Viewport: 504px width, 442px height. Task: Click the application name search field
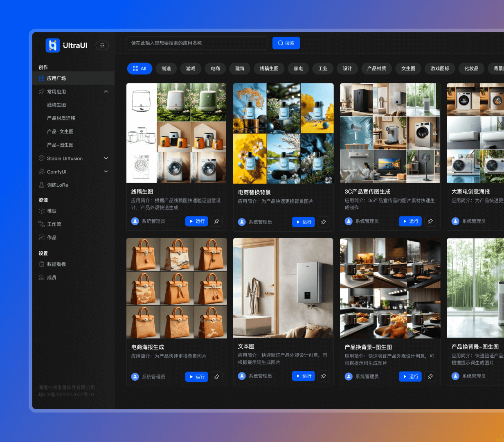point(197,43)
